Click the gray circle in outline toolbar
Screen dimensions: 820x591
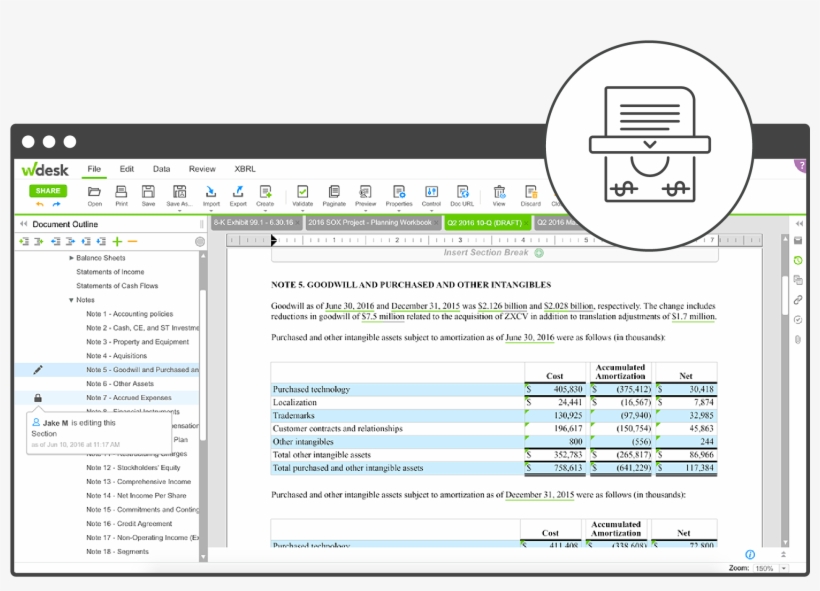click(200, 241)
